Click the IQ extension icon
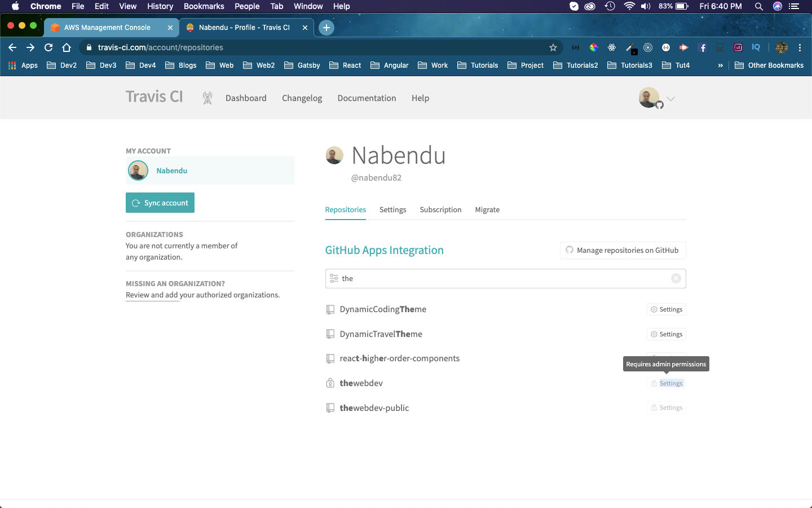812x508 pixels. point(756,47)
